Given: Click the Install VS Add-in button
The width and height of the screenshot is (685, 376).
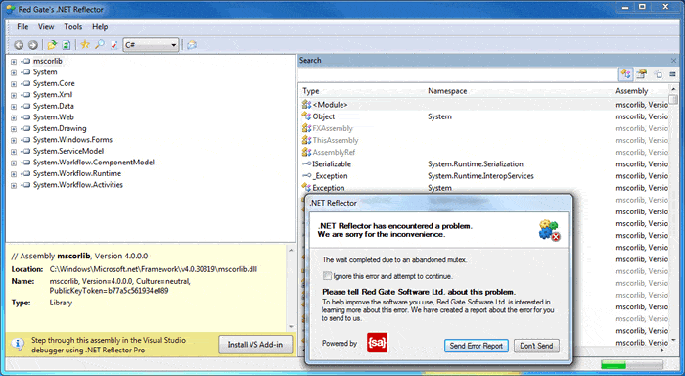Looking at the screenshot, I should [x=255, y=345].
